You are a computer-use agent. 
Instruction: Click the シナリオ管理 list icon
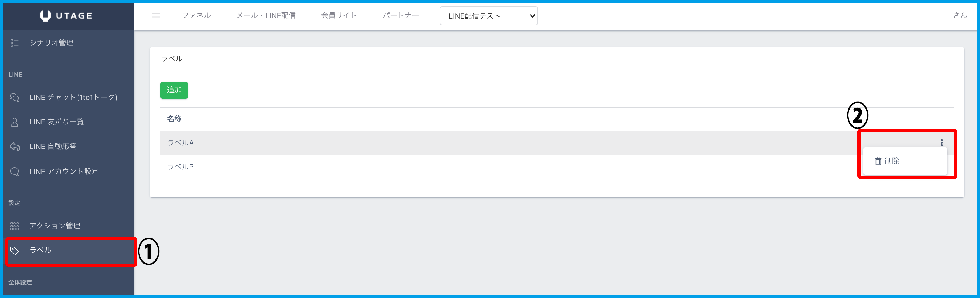(15, 43)
